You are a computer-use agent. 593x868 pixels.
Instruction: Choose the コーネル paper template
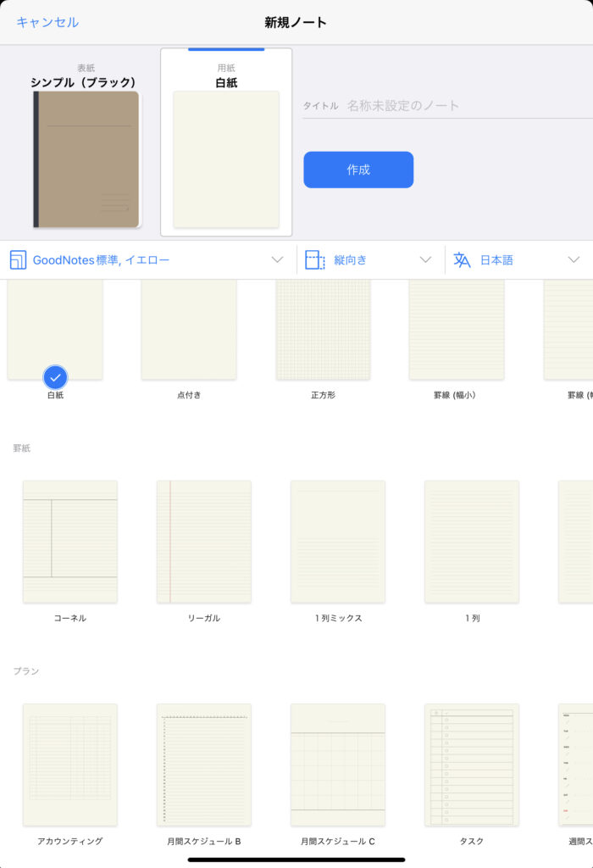click(70, 542)
